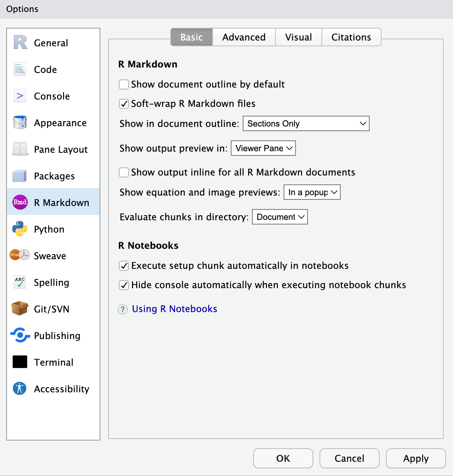Screen dimensions: 453x476
Task: Select the Spelling category label
Action: (52, 283)
